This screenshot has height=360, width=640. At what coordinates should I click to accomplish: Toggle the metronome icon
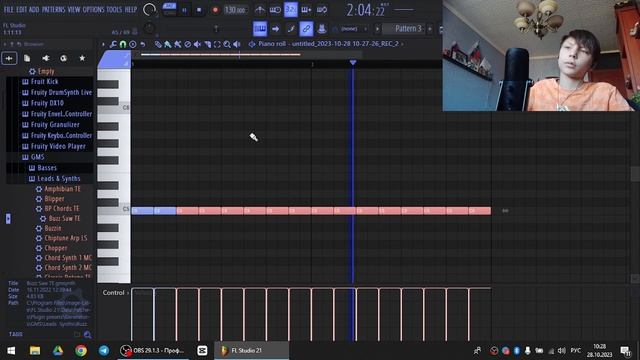[x=260, y=9]
